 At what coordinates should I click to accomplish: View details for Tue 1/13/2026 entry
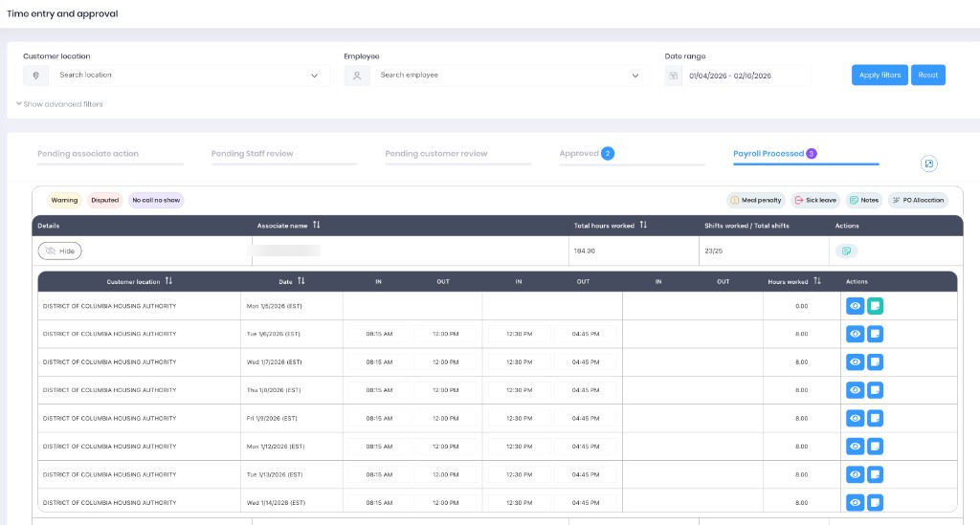(855, 474)
